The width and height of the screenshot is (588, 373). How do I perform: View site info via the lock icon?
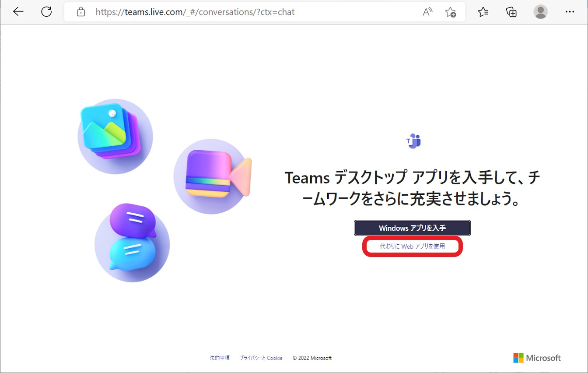point(80,12)
